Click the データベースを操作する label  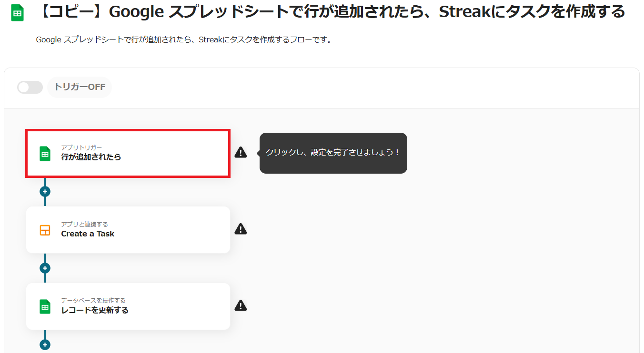(x=93, y=300)
